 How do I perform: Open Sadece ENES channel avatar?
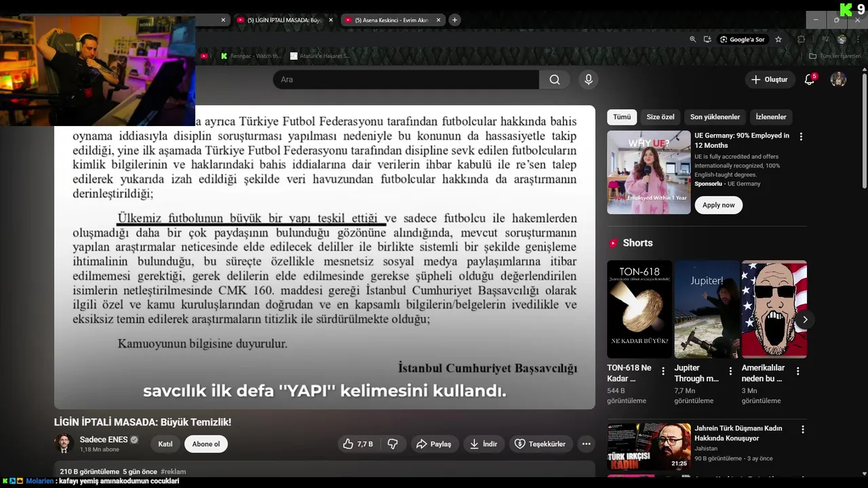pyautogui.click(x=64, y=444)
